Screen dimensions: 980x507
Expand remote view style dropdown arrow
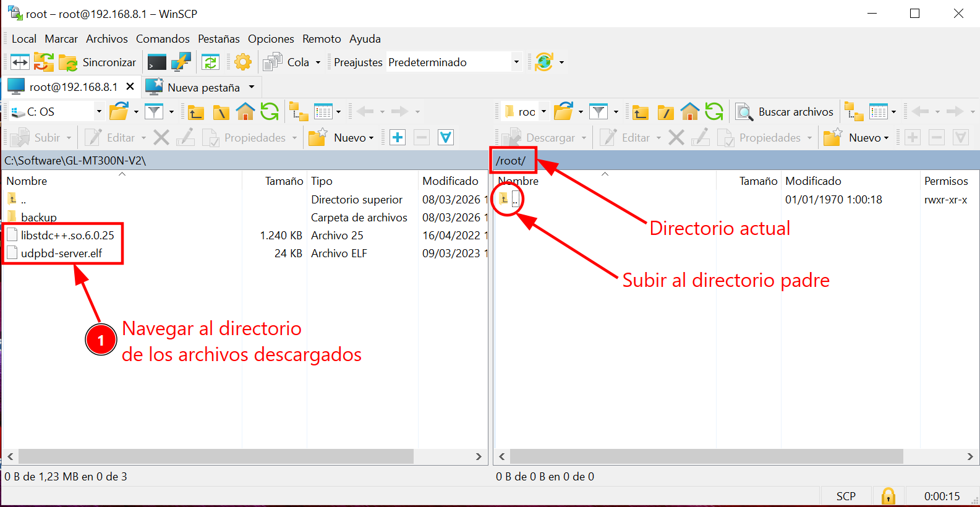pos(893,112)
